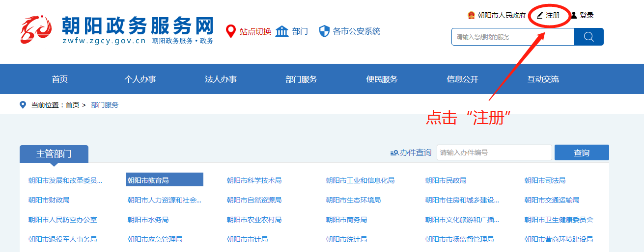Viewport: 644px width, 252px height.
Task: Select 朝阳市文化旅游和广播... department
Action: tap(462, 220)
